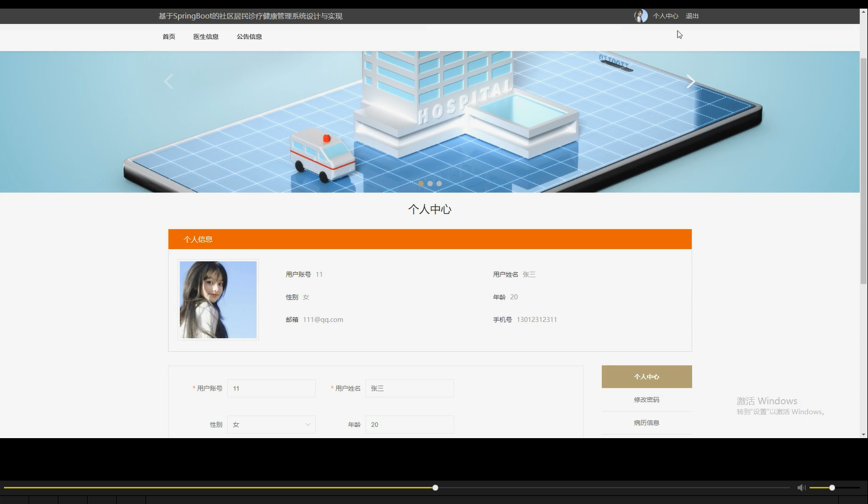This screenshot has width=868, height=504.
Task: Click the 个人中心 link in top bar
Action: coord(665,15)
